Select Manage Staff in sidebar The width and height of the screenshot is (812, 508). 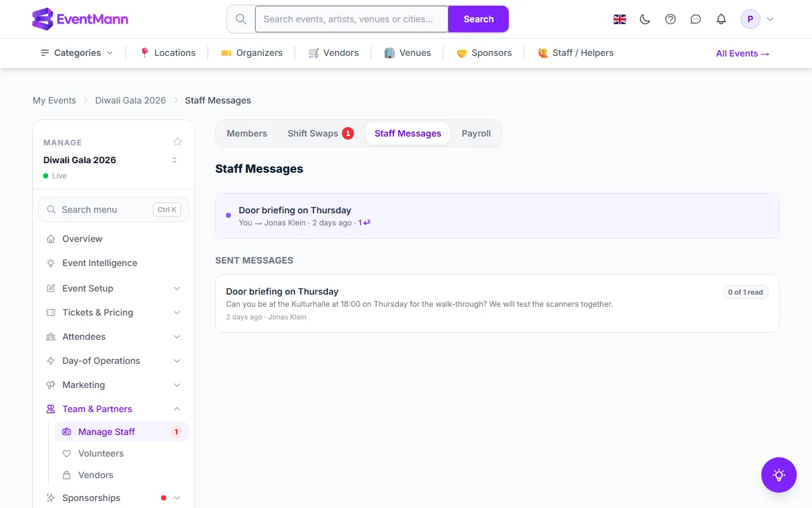121,432
